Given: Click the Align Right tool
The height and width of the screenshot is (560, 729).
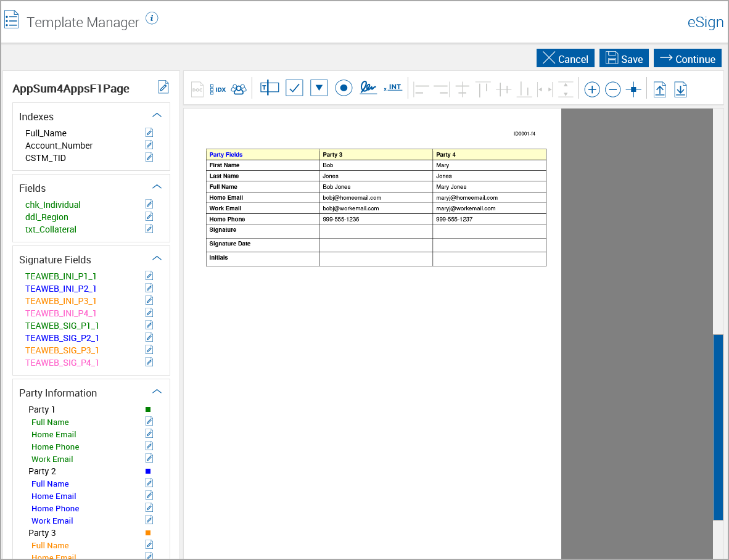Looking at the screenshot, I should point(442,89).
